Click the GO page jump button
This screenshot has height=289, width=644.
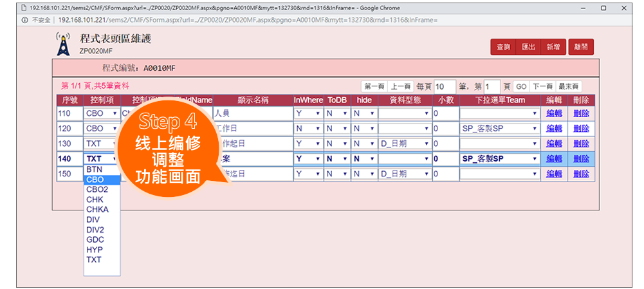(x=521, y=87)
